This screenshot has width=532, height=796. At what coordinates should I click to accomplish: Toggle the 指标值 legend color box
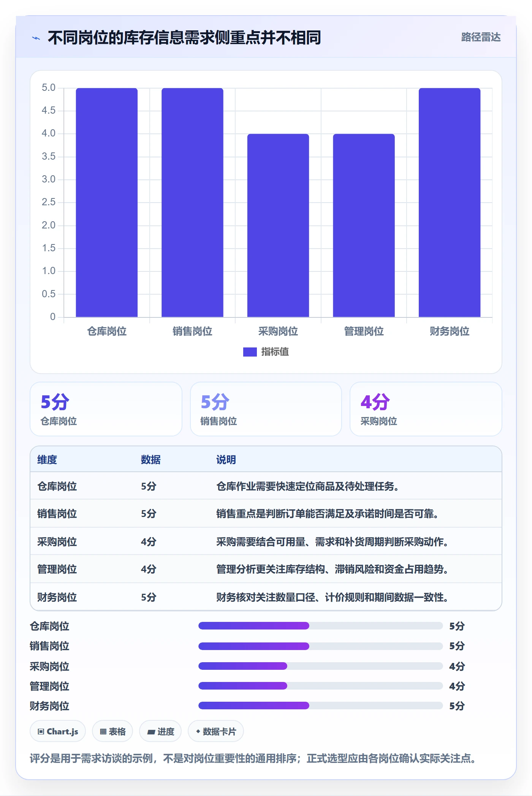tap(250, 352)
